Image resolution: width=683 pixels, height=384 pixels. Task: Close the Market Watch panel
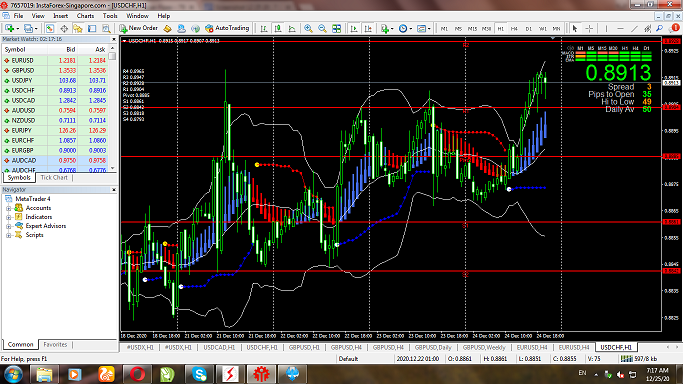[x=114, y=39]
